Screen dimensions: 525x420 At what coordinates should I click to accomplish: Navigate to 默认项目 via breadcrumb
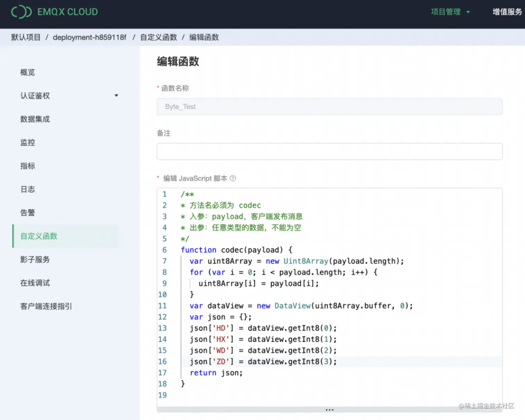26,37
